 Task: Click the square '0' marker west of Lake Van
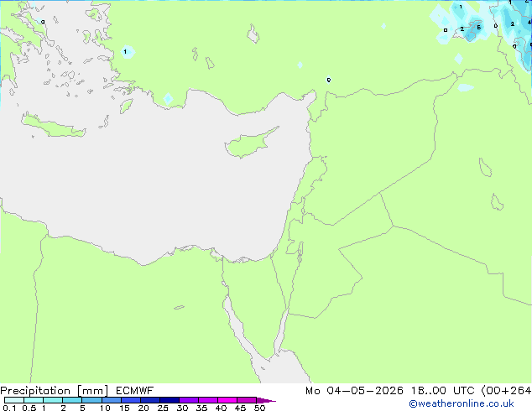[446, 30]
